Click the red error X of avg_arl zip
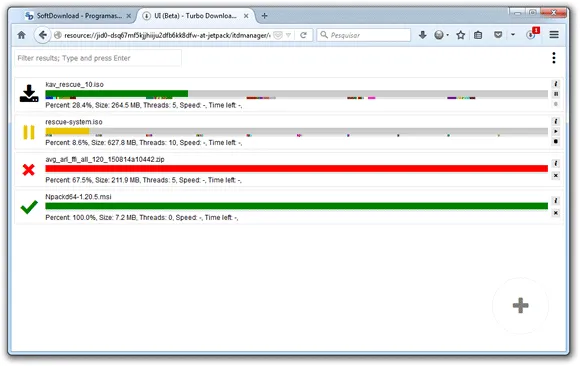 click(x=28, y=170)
